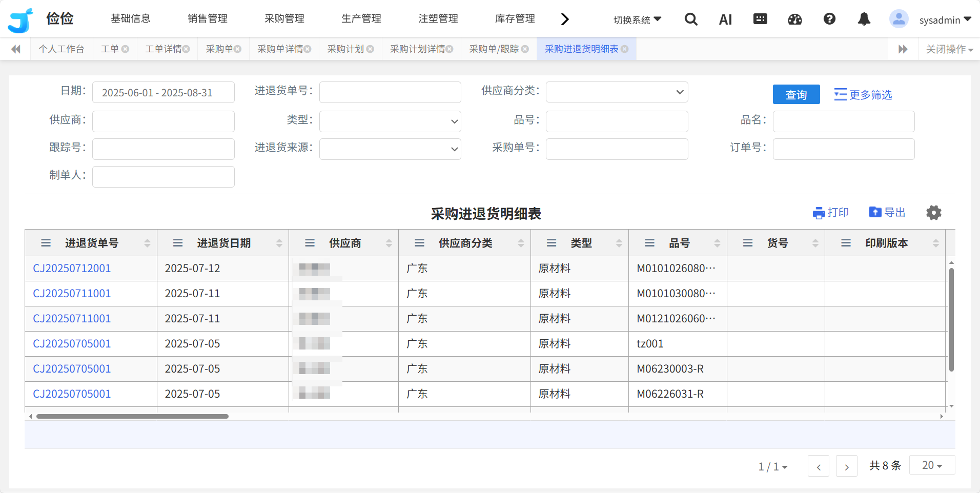The width and height of the screenshot is (980, 493).
Task: Expand the 供应商分类 dropdown
Action: (617, 92)
